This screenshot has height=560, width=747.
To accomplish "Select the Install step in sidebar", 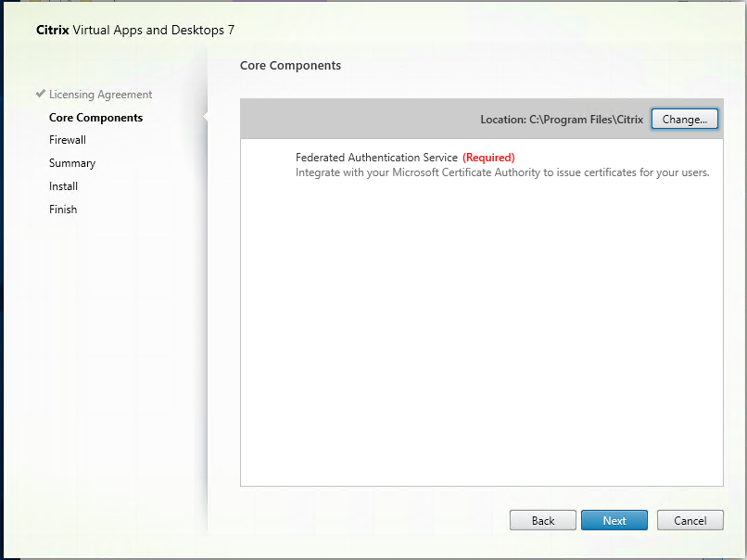I will click(x=63, y=185).
